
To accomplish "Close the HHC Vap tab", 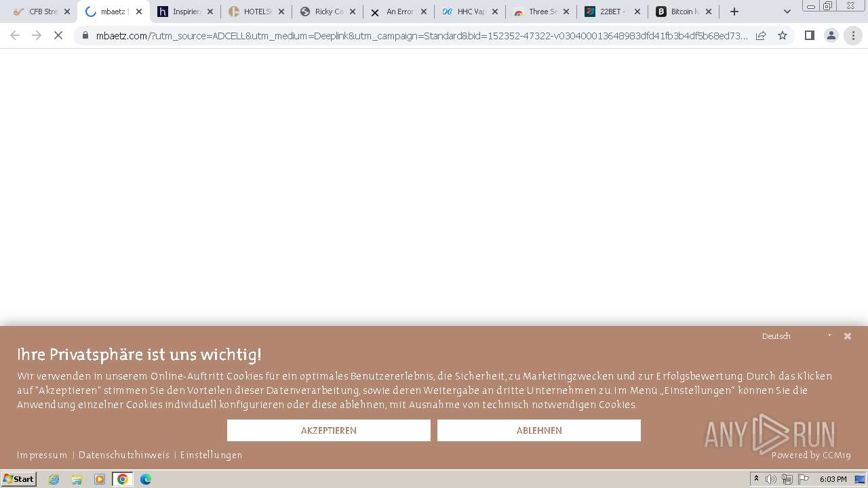I will coord(495,12).
